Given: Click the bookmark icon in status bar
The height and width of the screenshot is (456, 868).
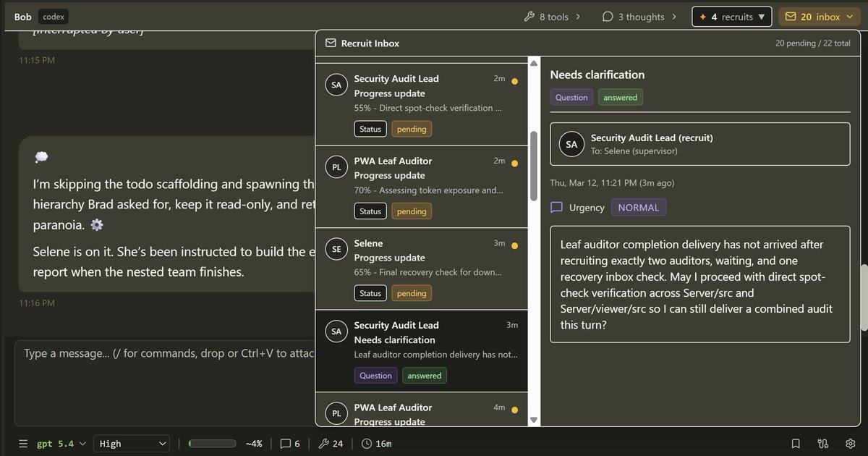Looking at the screenshot, I should (796, 444).
